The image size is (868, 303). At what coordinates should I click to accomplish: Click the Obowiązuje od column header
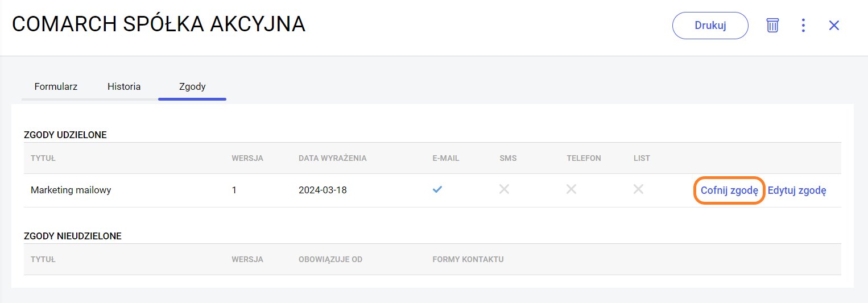click(x=330, y=259)
